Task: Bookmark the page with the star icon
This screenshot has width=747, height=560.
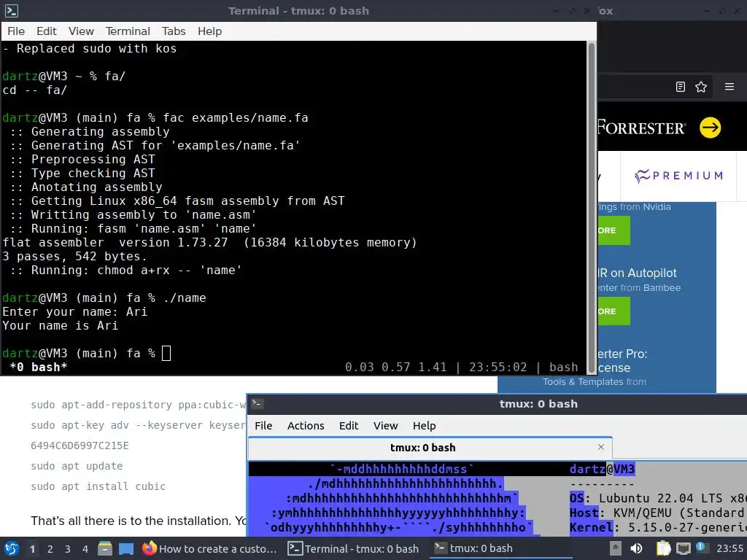Action: click(x=701, y=87)
